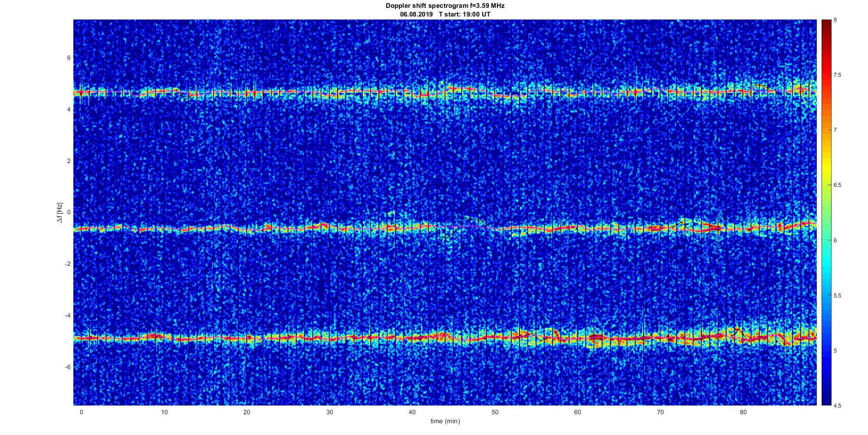
Task: Click the colorbar tick label '6.5'
Action: click(838, 185)
